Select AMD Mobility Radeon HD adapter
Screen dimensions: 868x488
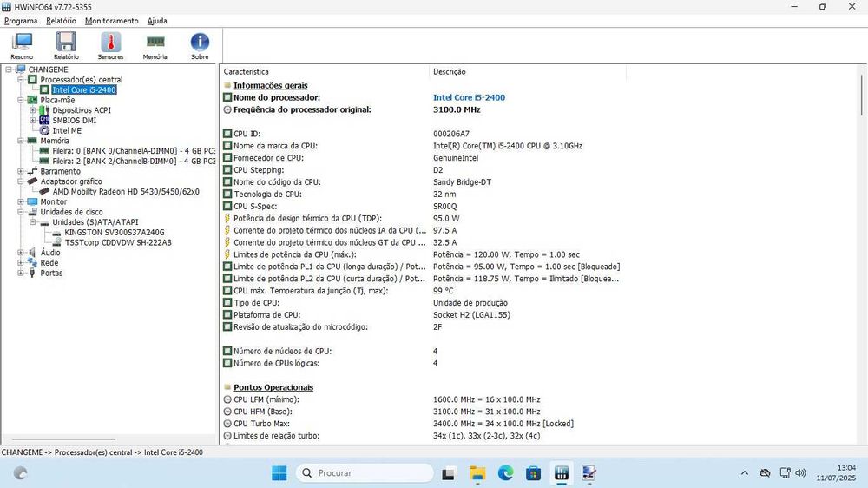pyautogui.click(x=126, y=192)
